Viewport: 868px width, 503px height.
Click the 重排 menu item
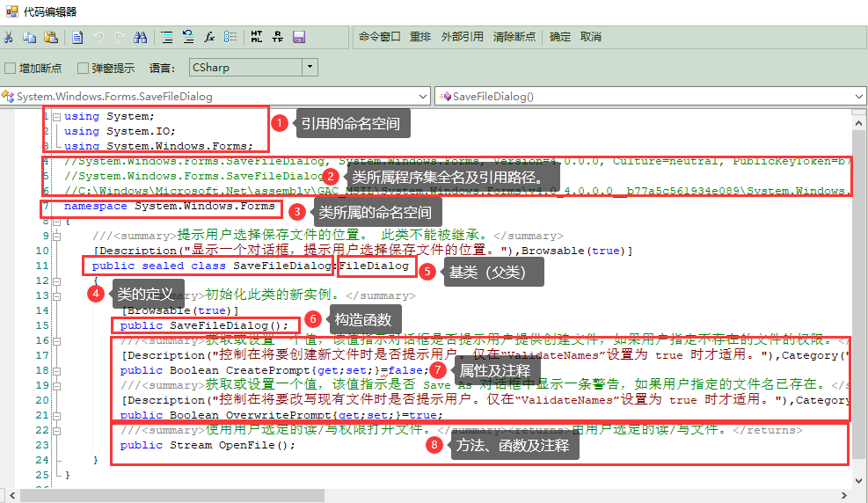point(420,37)
